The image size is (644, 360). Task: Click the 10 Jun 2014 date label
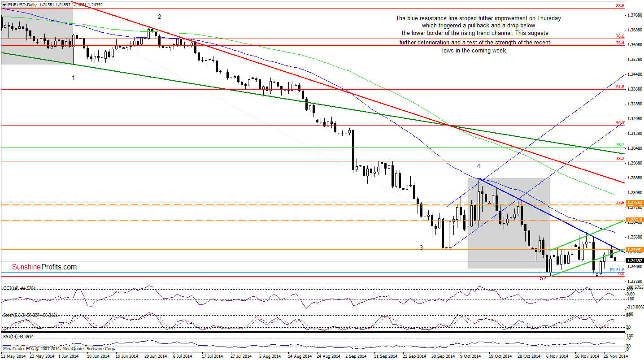(x=98, y=356)
